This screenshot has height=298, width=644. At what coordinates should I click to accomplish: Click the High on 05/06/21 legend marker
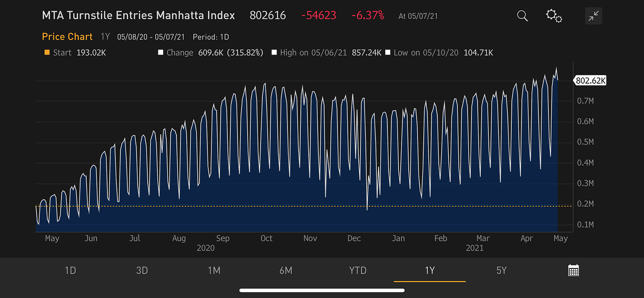275,53
